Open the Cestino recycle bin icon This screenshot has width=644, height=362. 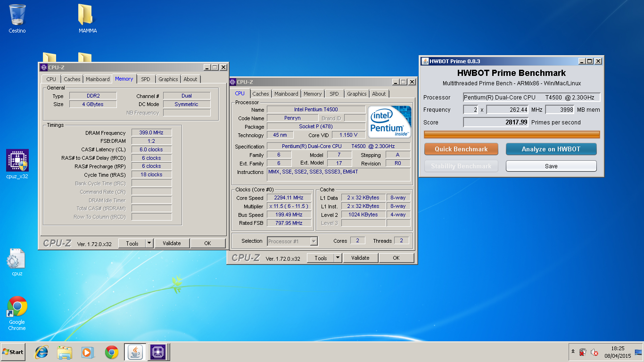click(17, 18)
